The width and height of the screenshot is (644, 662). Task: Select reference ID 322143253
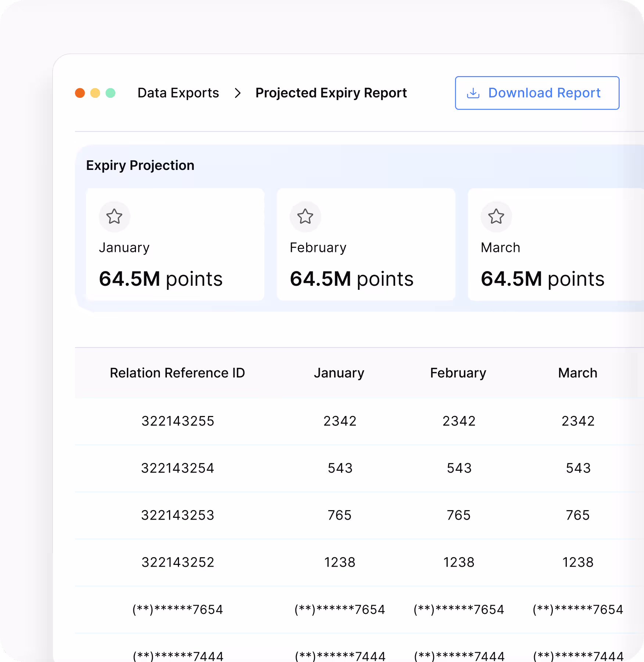178,515
